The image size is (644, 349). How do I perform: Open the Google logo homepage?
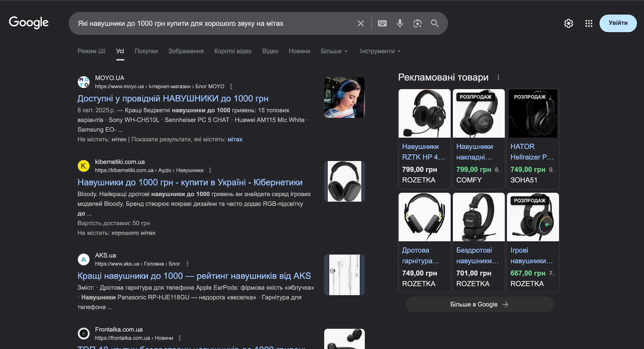click(x=29, y=23)
